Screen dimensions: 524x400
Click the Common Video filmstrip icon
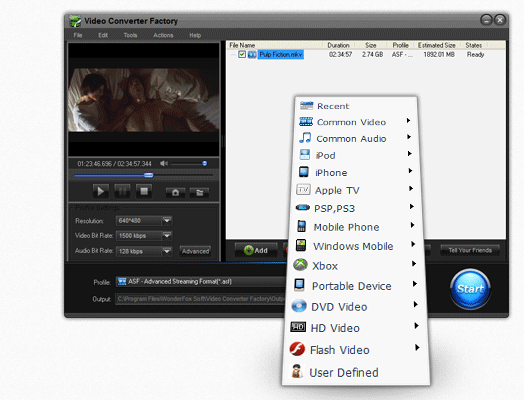point(306,122)
